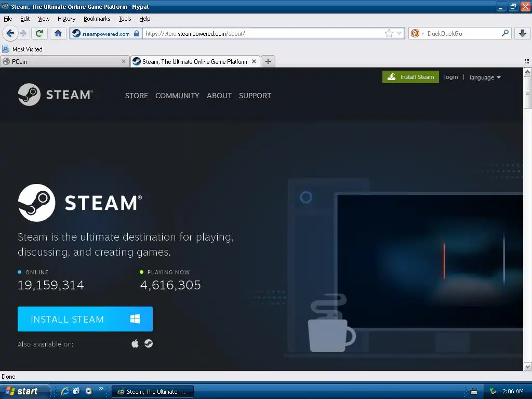Open the home page via house icon
Screen dimensions: 532x399
(58, 33)
